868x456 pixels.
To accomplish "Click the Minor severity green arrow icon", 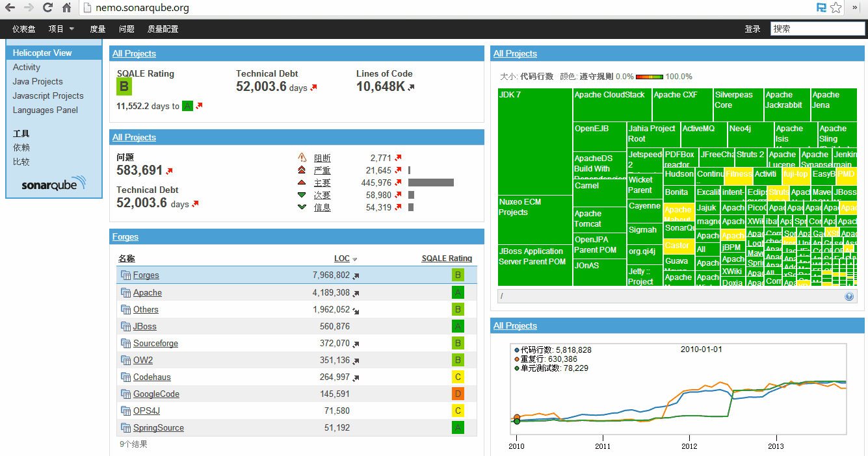I will point(302,195).
